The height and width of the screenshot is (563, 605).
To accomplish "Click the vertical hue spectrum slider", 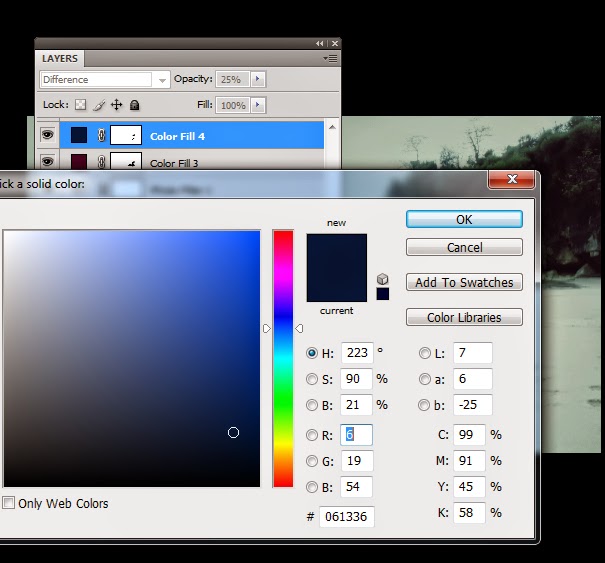I will [283, 359].
